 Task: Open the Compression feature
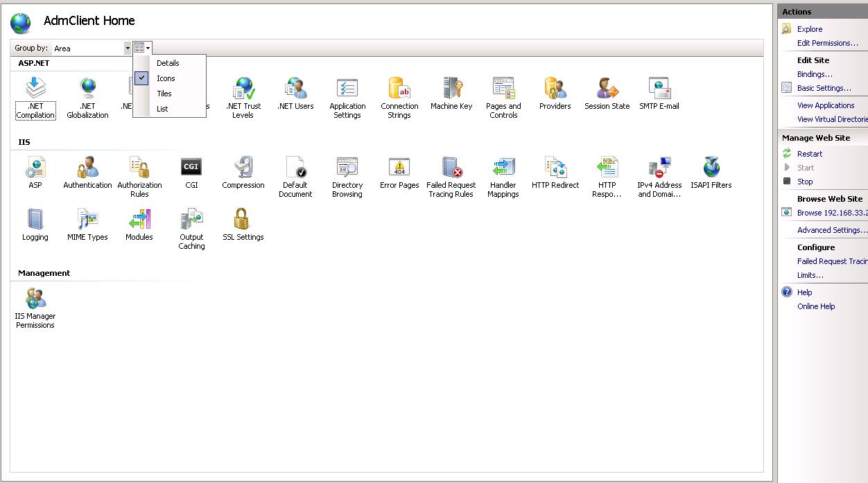click(x=243, y=173)
